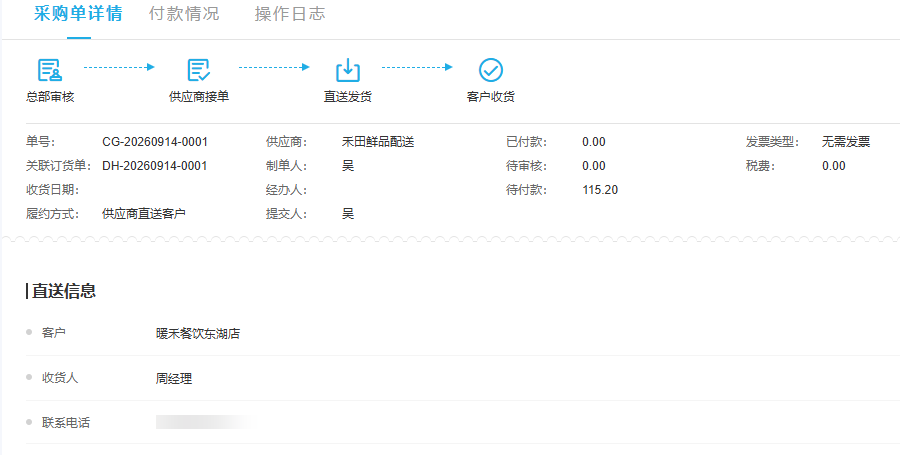Click customer name 暖禾餐饮东湖店
Viewport: 900px width, 455px height.
(x=198, y=333)
